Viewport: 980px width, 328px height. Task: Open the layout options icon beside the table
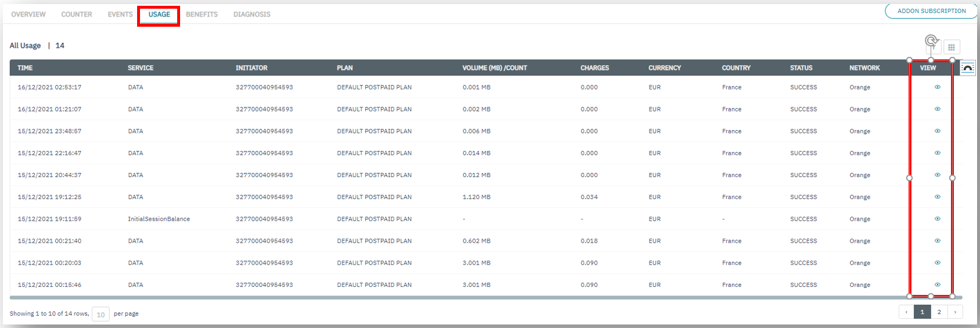point(967,68)
